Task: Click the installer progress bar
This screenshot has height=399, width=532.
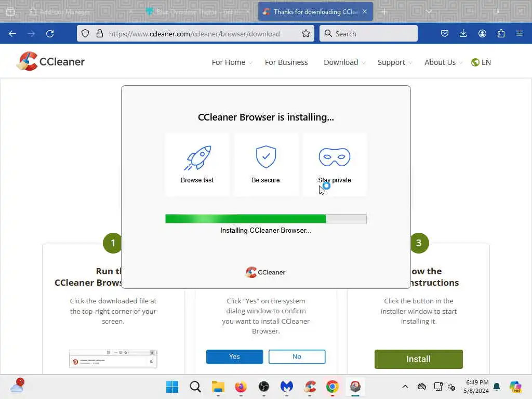Action: (265, 219)
